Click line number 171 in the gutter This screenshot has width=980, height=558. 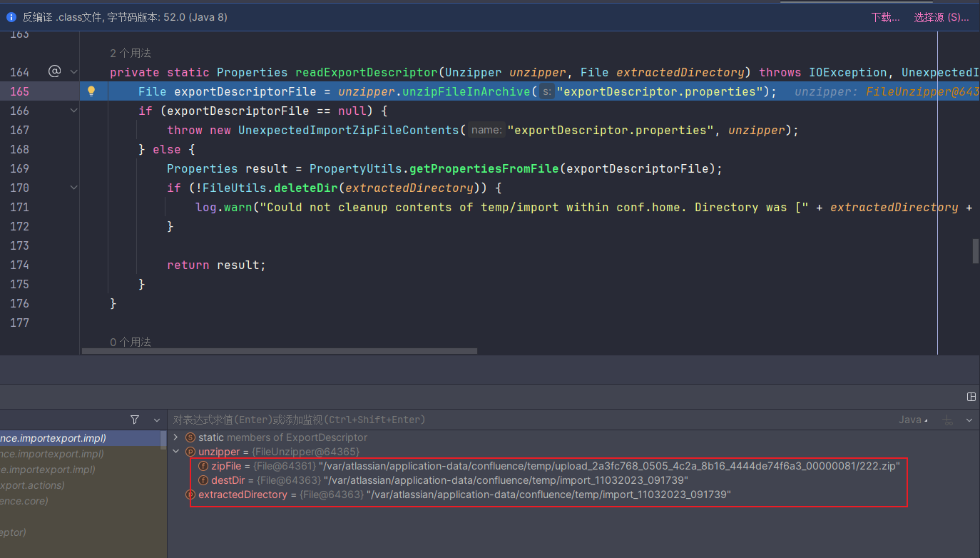tap(20, 207)
